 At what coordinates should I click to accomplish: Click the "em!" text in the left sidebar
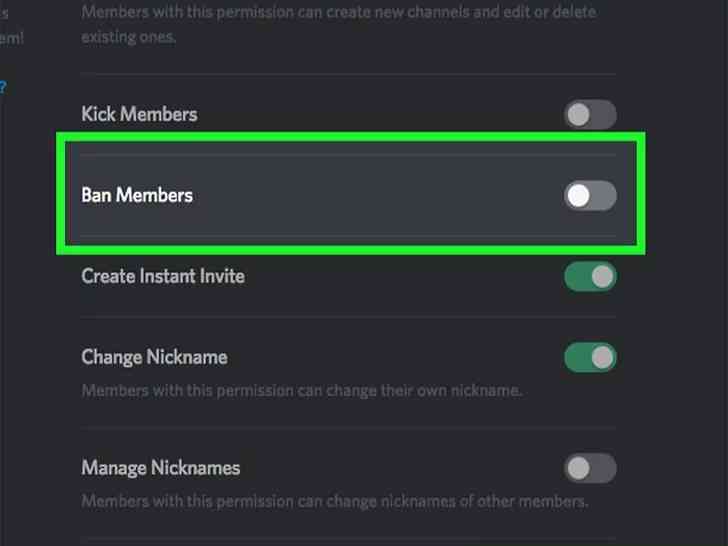tap(12, 38)
